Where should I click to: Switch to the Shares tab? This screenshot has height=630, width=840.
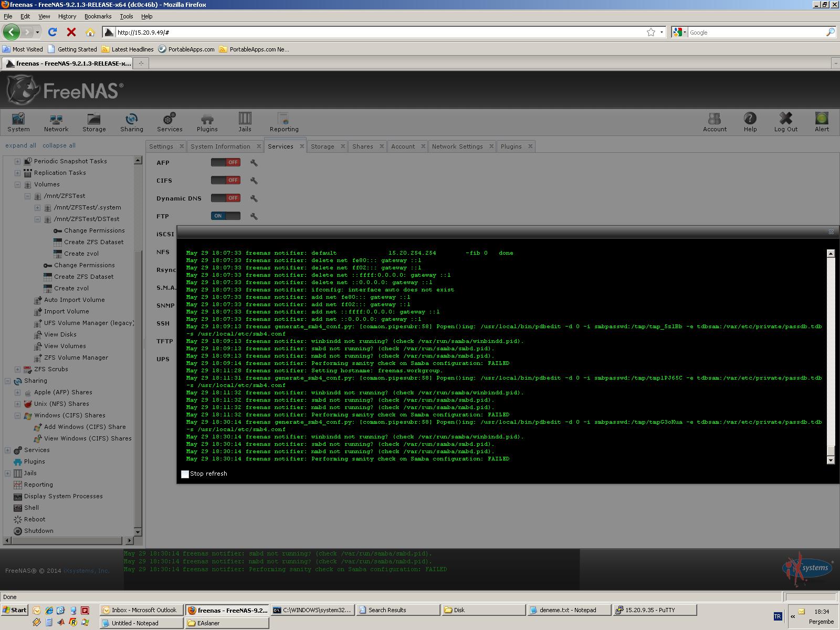pos(363,146)
